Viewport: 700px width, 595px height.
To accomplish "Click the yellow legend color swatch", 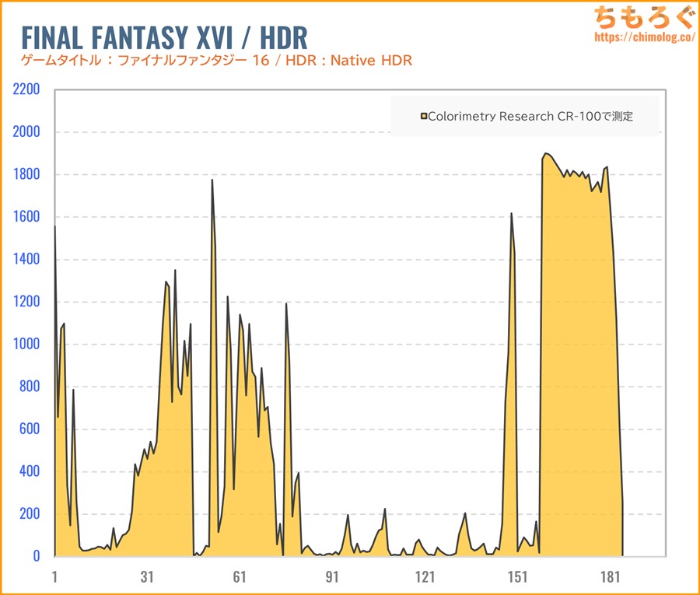I will point(423,117).
